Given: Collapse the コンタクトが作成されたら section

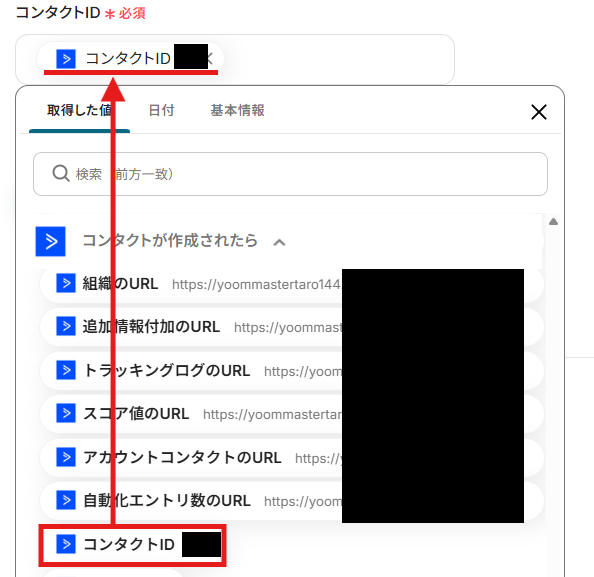Looking at the screenshot, I should click(x=279, y=242).
